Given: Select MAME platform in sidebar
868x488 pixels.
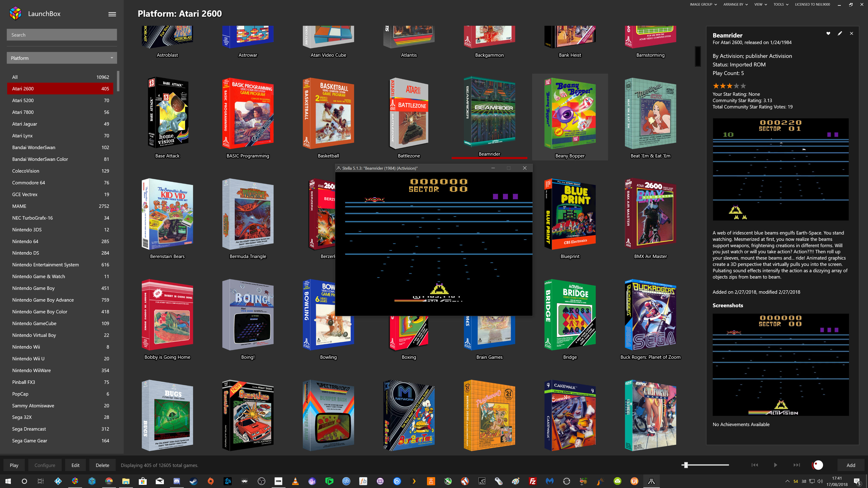Looking at the screenshot, I should point(60,206).
